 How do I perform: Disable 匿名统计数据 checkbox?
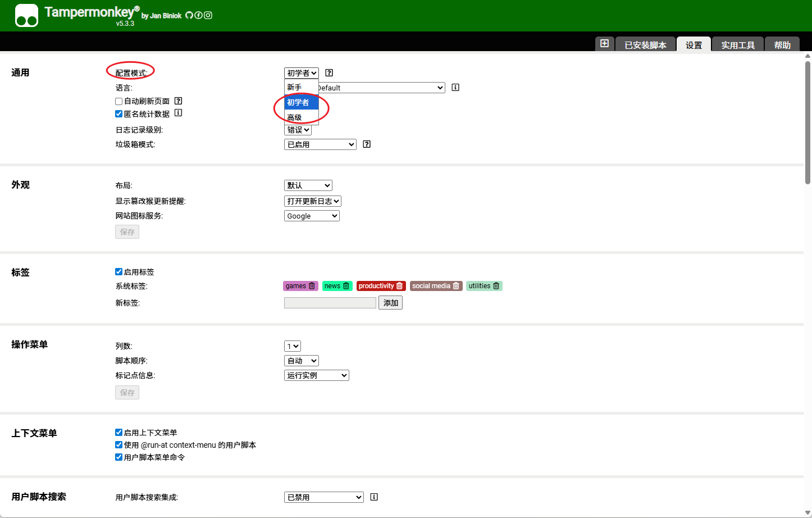tap(119, 113)
